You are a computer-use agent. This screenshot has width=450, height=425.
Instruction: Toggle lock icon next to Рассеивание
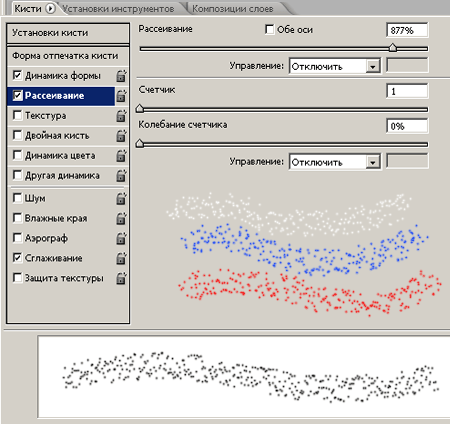pyautogui.click(x=121, y=96)
